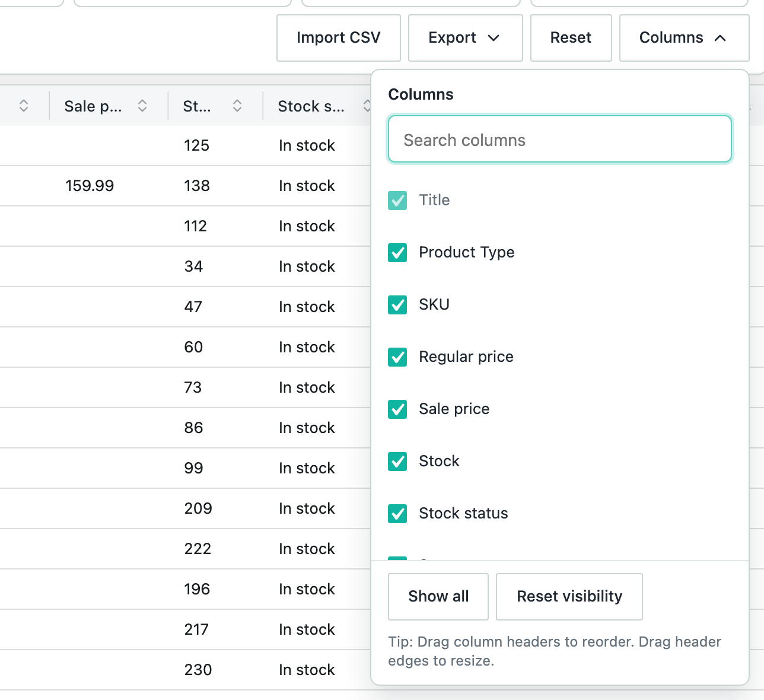Viewport: 764px width, 700px height.
Task: Toggle the Stock column checkbox
Action: point(397,462)
